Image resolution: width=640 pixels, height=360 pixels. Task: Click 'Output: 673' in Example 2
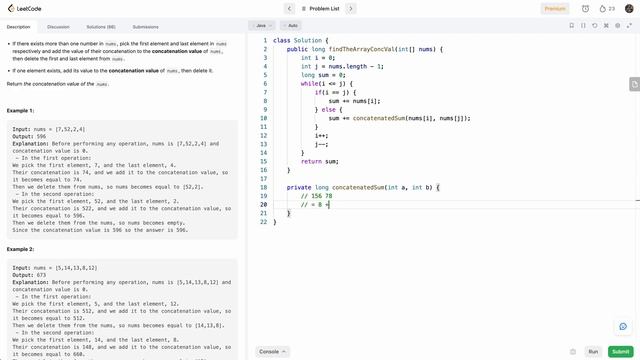[29, 275]
